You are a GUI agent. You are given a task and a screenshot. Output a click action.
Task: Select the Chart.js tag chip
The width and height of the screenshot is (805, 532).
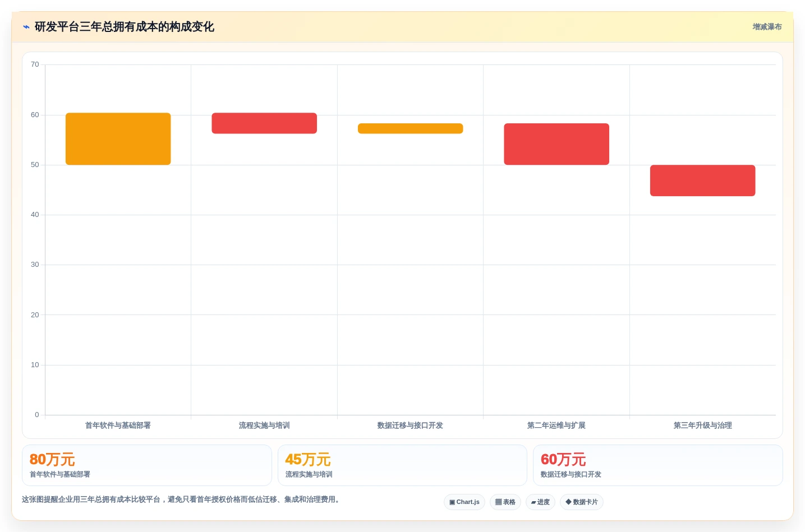point(464,502)
